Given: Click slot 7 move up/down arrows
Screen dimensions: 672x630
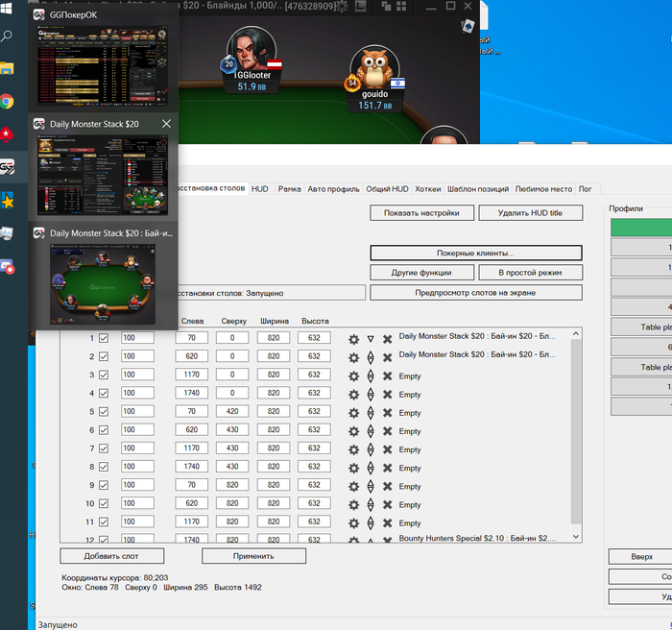Looking at the screenshot, I should pos(371,449).
